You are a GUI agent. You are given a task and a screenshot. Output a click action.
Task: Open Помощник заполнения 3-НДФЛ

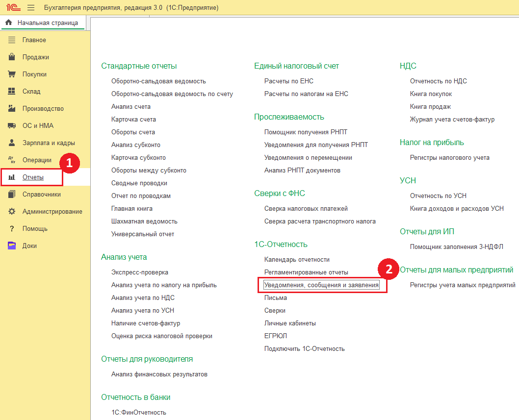(x=456, y=247)
